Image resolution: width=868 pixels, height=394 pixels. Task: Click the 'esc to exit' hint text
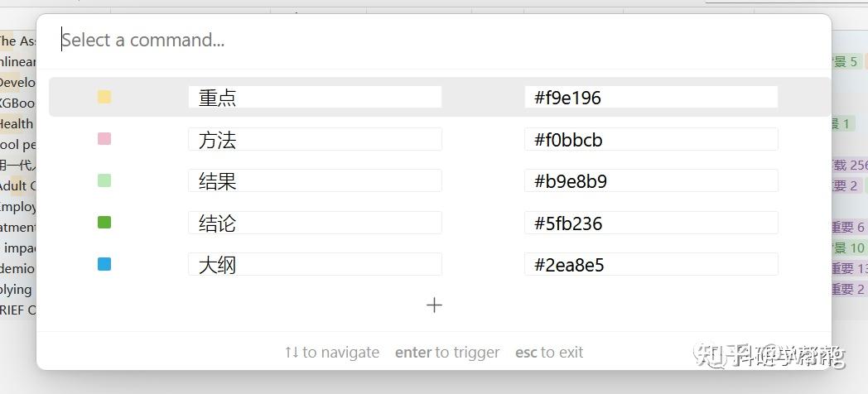(549, 353)
